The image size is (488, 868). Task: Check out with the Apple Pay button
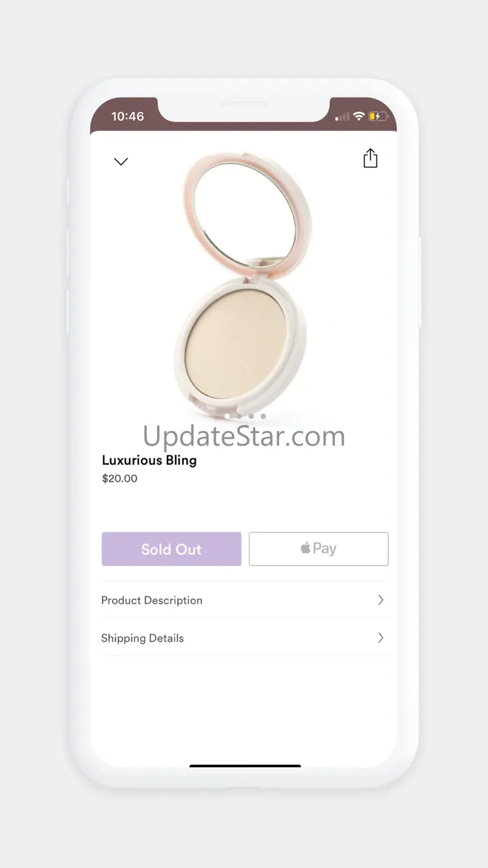click(x=318, y=549)
